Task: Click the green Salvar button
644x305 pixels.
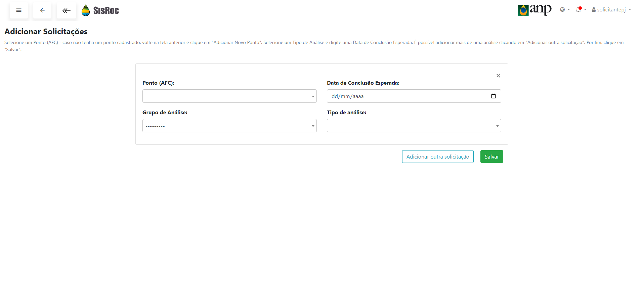Action: point(492,157)
